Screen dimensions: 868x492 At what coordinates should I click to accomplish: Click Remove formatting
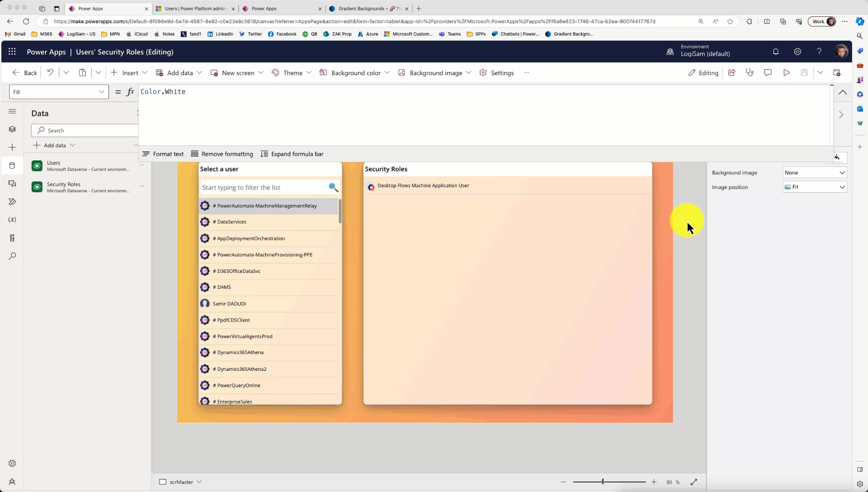[222, 154]
